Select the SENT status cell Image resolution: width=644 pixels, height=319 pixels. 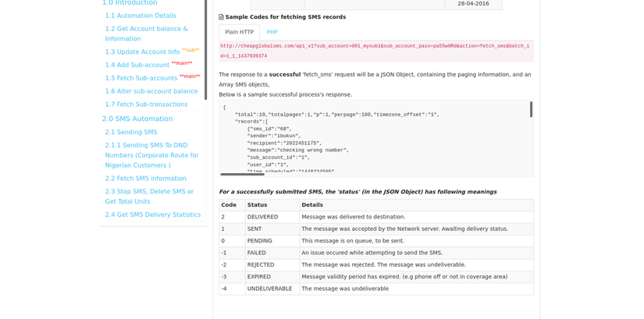(272, 229)
